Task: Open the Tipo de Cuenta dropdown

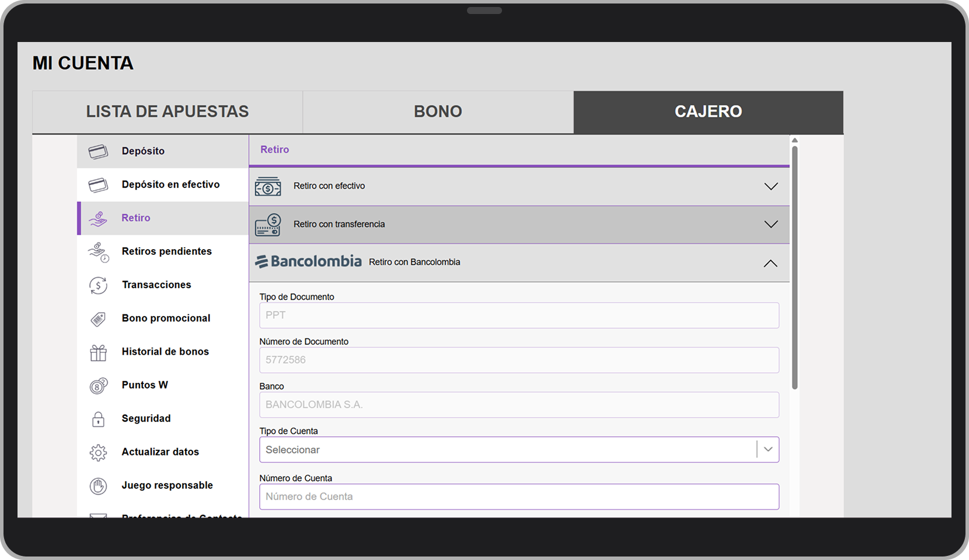Action: (767, 449)
